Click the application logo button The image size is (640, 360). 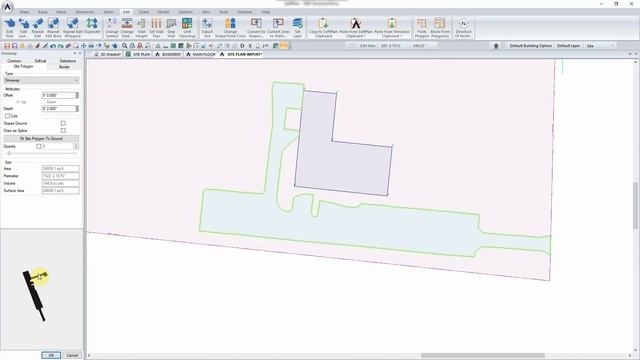(x=7, y=6)
